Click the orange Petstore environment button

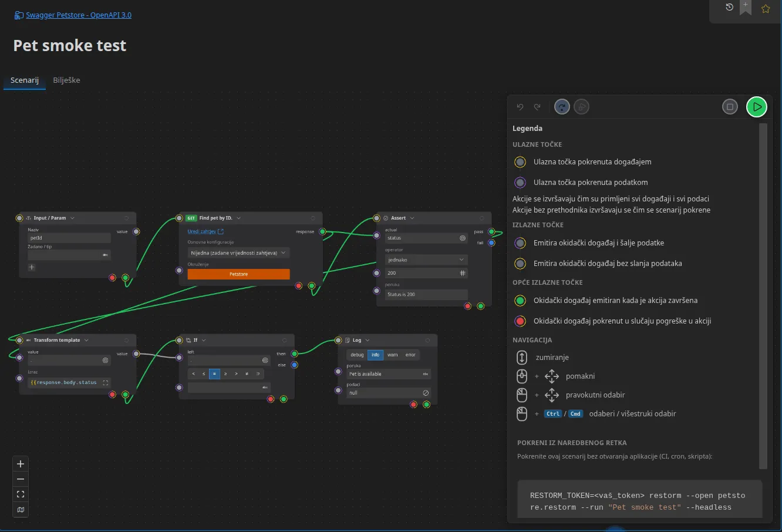click(238, 274)
